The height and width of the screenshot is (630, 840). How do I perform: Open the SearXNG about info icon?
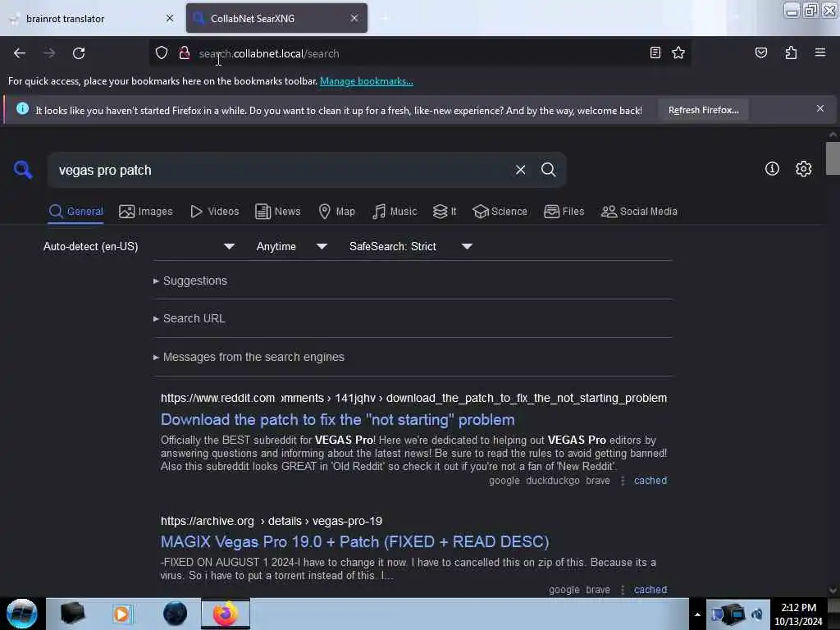coord(772,169)
